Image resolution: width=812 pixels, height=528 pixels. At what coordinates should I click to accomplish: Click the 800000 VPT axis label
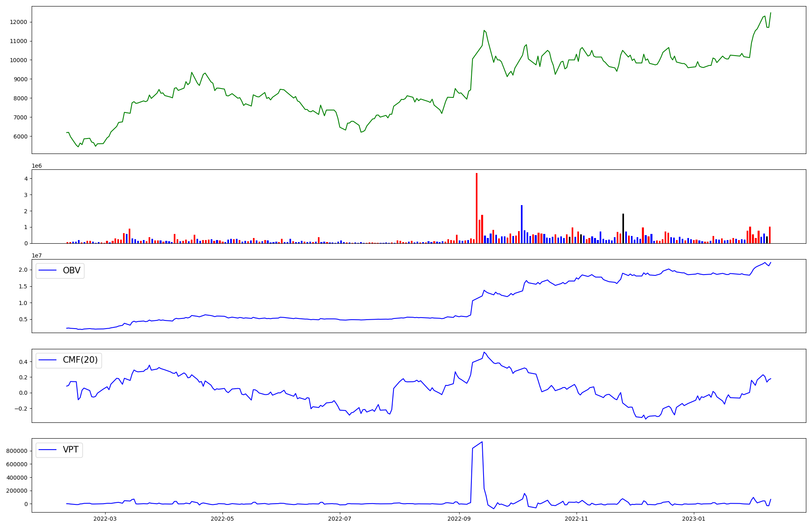17,451
